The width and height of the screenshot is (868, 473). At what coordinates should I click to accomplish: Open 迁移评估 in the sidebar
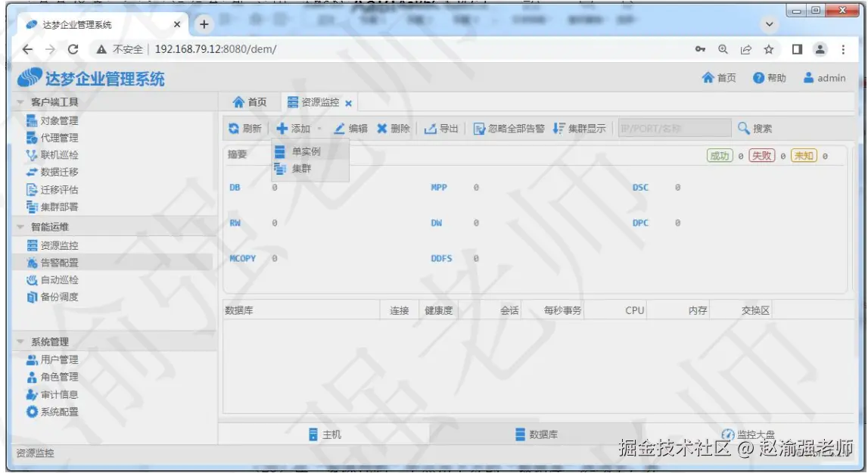pos(52,190)
